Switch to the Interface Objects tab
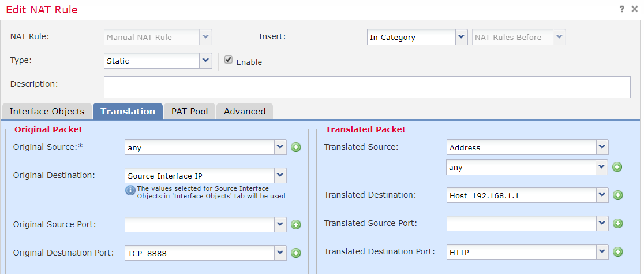Image resolution: width=644 pixels, height=274 pixels. pyautogui.click(x=47, y=112)
